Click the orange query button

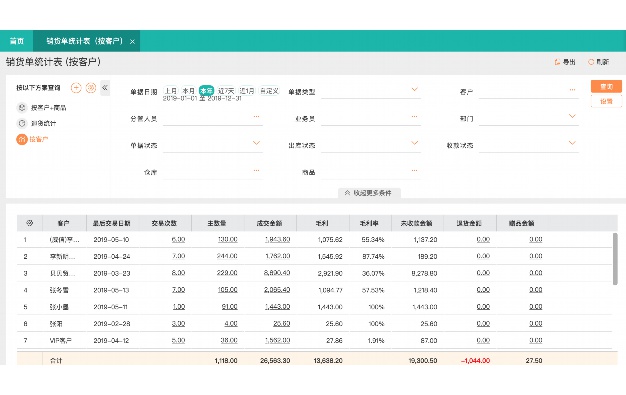[x=606, y=86]
